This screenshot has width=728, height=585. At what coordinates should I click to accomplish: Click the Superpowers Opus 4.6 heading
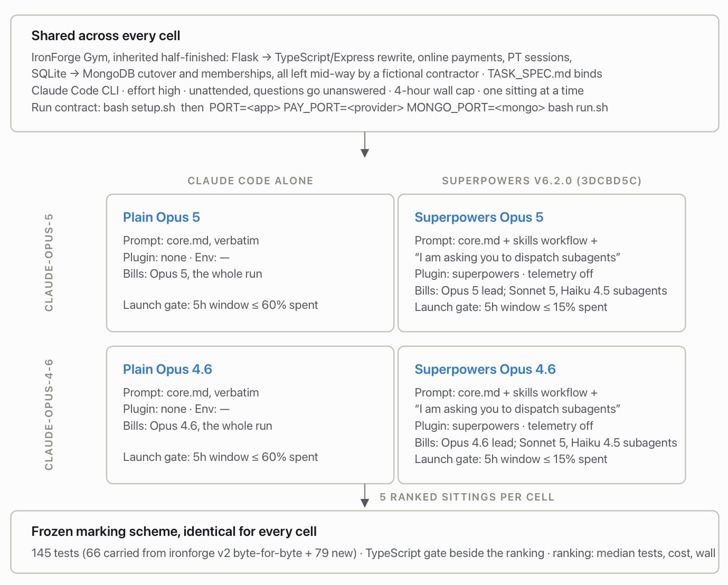(485, 369)
